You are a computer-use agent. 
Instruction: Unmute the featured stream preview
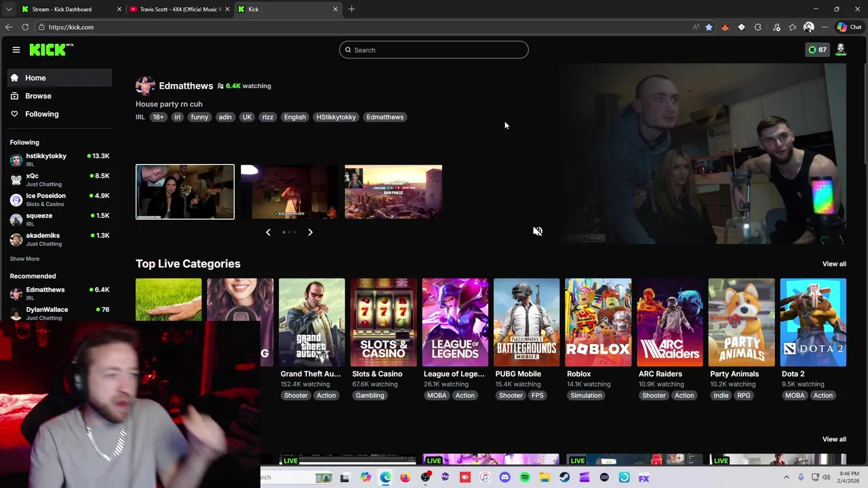pos(538,231)
